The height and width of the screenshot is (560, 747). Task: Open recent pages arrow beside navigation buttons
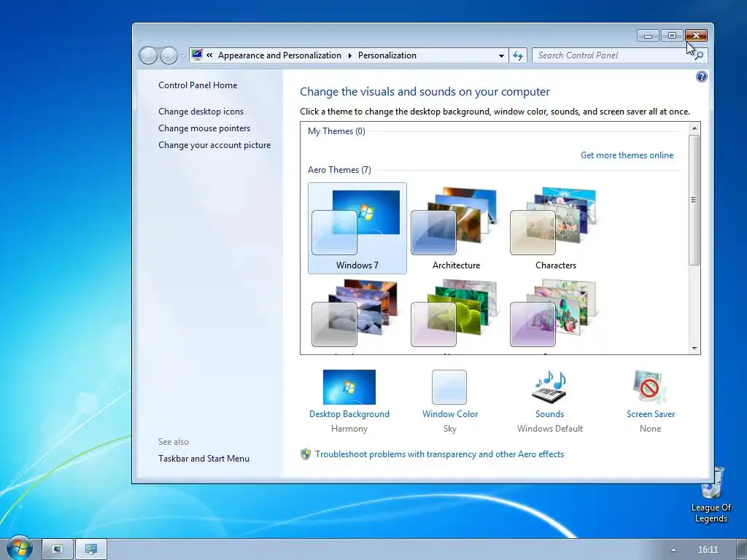click(183, 55)
